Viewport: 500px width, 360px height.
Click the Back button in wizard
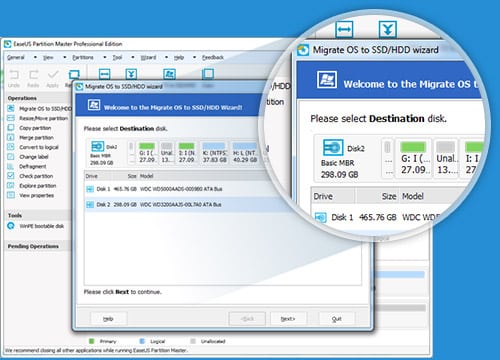tap(247, 319)
